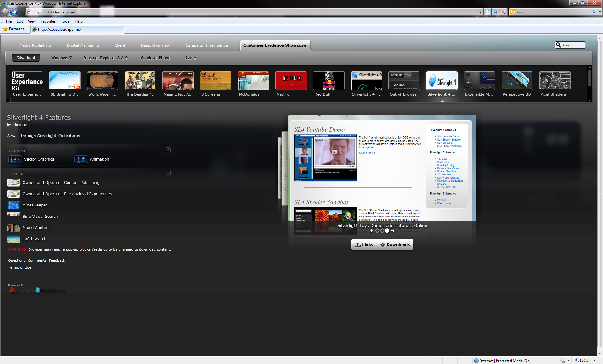Image resolution: width=603 pixels, height=364 pixels.
Task: Open the Mixed Content related icon
Action: [x=14, y=228]
